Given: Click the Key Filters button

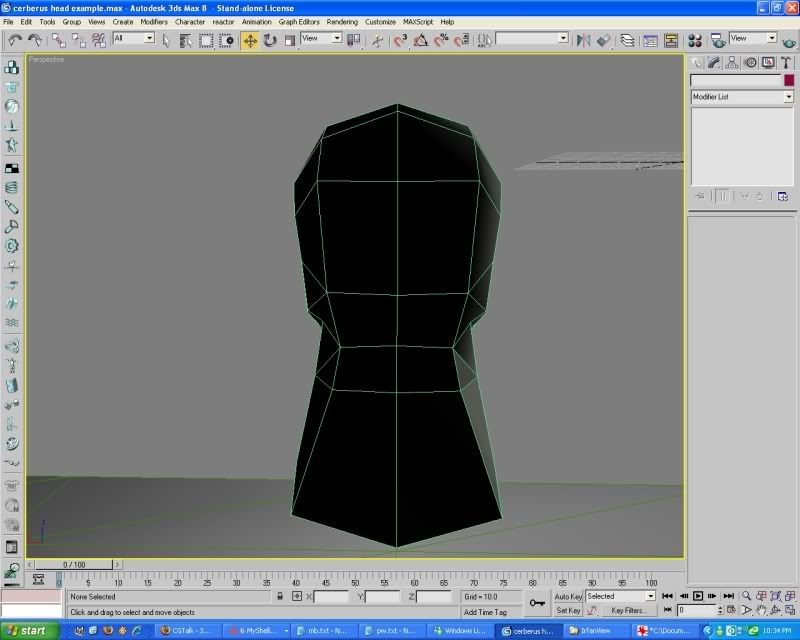Looking at the screenshot, I should 629,610.
